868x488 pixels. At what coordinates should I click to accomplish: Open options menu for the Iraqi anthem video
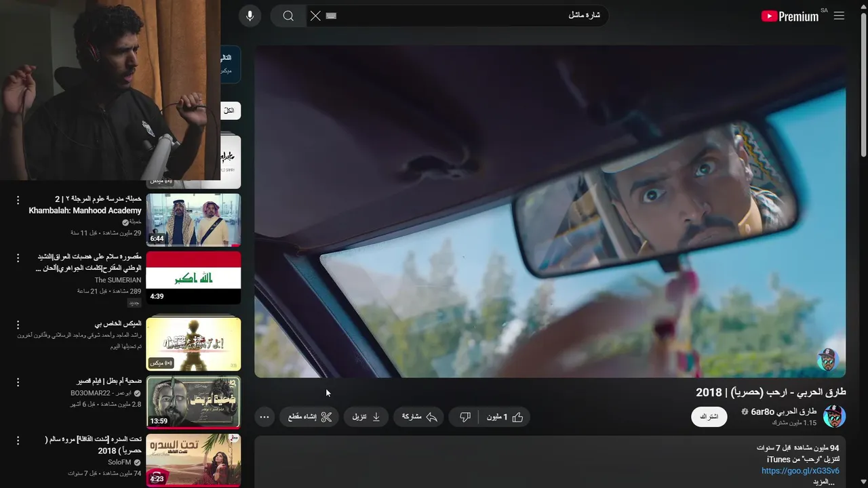pyautogui.click(x=18, y=258)
